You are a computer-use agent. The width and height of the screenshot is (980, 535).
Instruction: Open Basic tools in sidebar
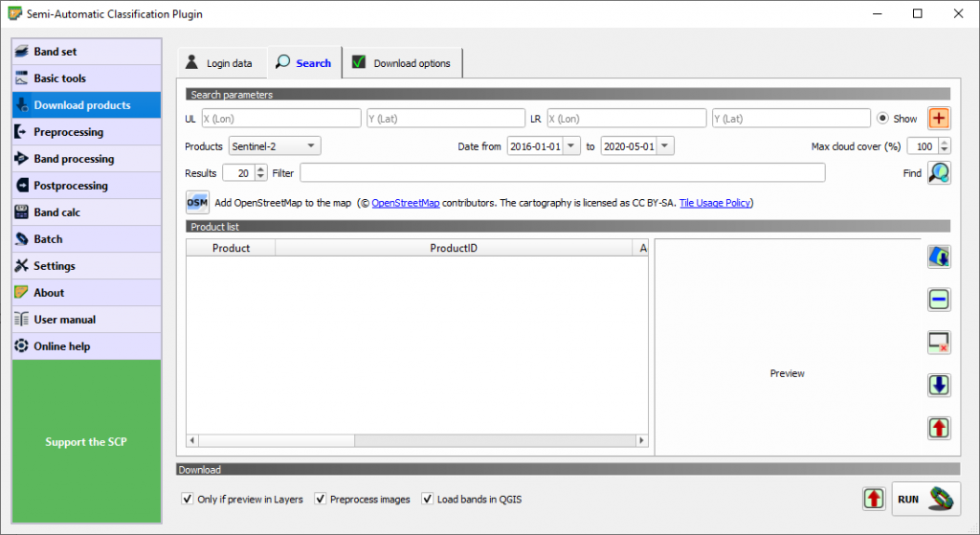tap(86, 78)
